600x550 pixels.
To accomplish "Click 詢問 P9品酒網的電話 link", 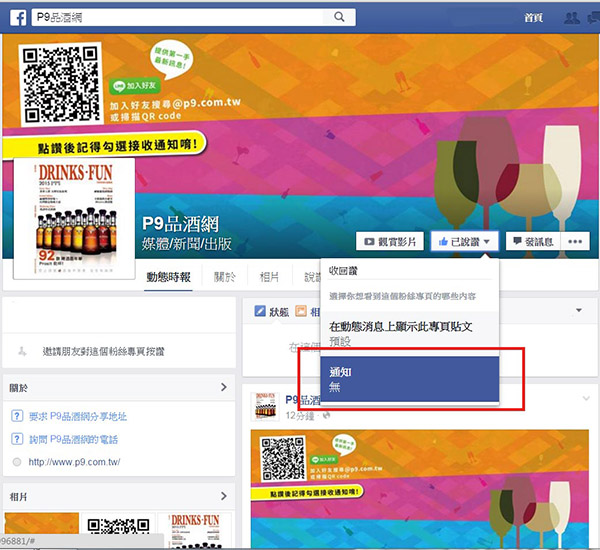I will tap(73, 439).
